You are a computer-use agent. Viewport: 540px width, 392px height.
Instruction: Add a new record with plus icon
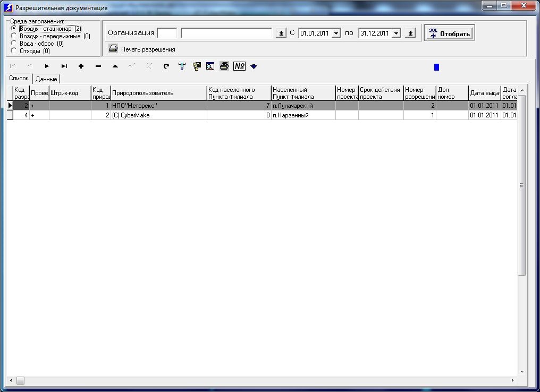pos(81,66)
